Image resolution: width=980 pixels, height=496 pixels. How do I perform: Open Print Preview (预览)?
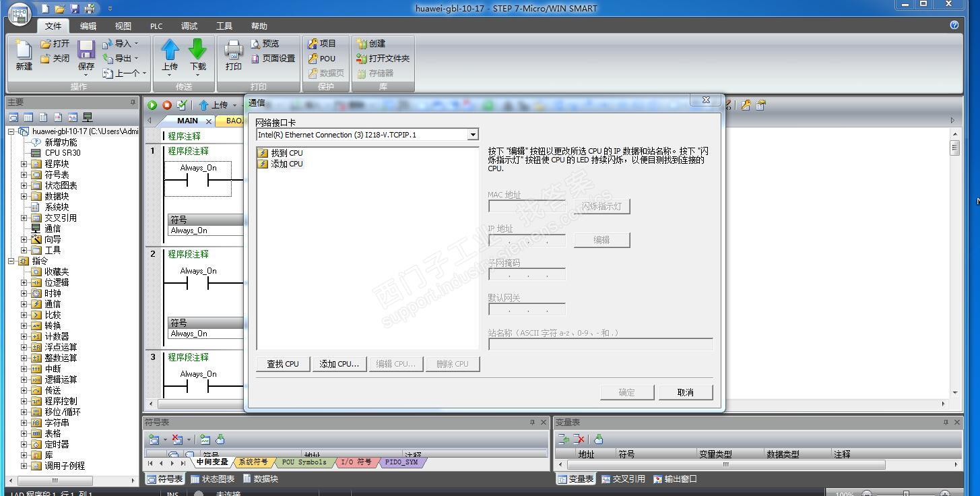(265, 43)
